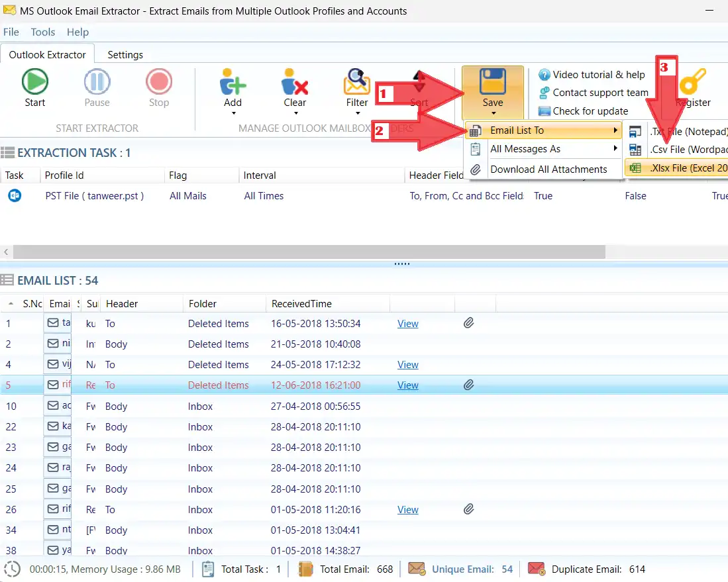Click the envelope icon in row 22
This screenshot has height=582, width=728.
tap(54, 426)
